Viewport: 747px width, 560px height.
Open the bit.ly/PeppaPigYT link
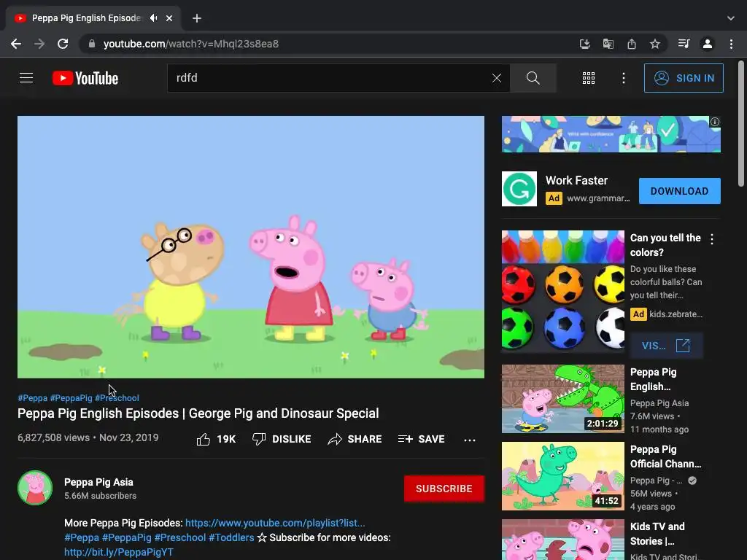coord(119,552)
